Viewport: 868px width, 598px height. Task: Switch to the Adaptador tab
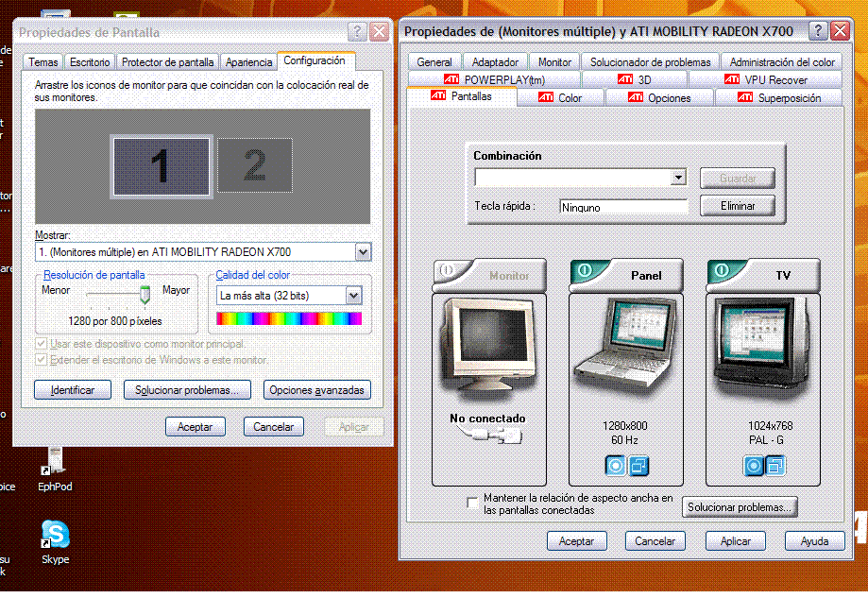coord(495,62)
